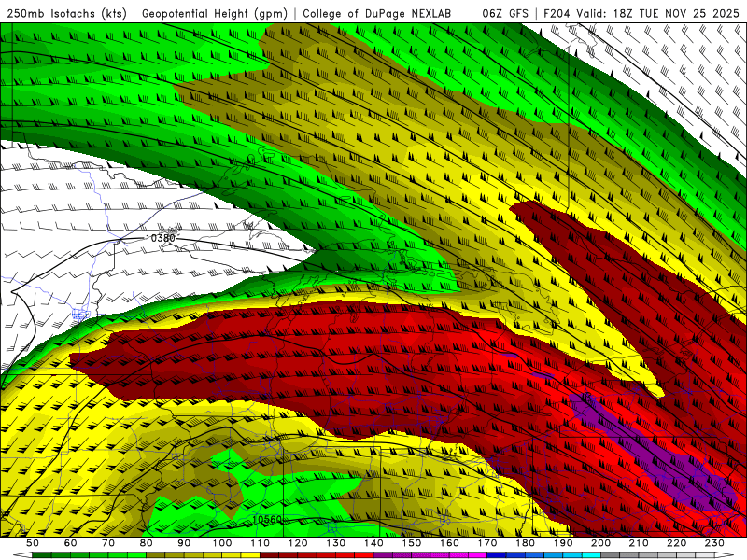
Task: Select the dark blue swatch just right of 170
Action: (x=497, y=555)
